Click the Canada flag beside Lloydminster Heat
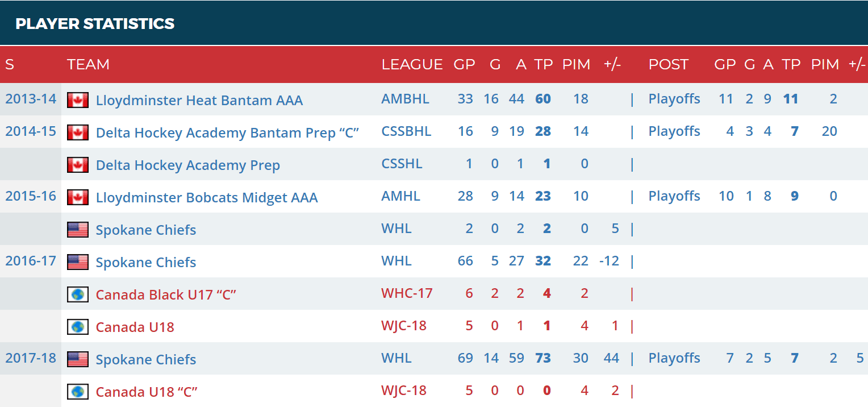Image resolution: width=868 pixels, height=407 pixels. [77, 101]
